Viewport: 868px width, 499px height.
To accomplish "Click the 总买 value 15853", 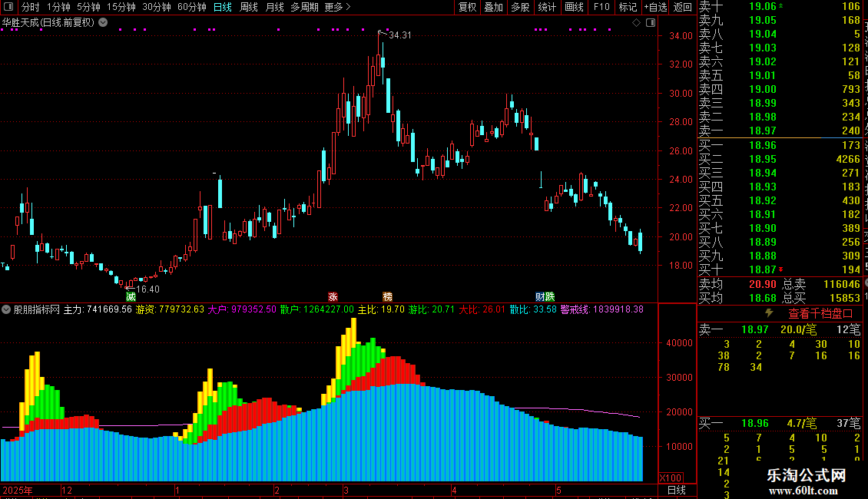I will click(845, 298).
